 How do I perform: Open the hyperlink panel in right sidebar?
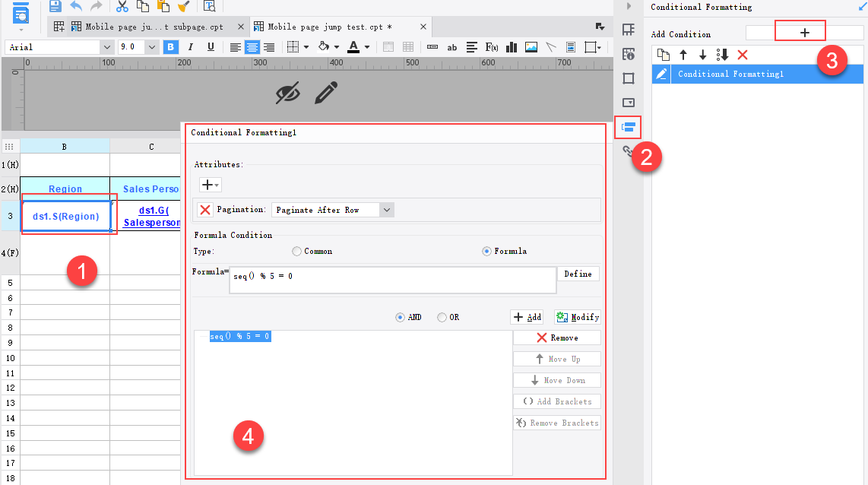click(x=628, y=151)
